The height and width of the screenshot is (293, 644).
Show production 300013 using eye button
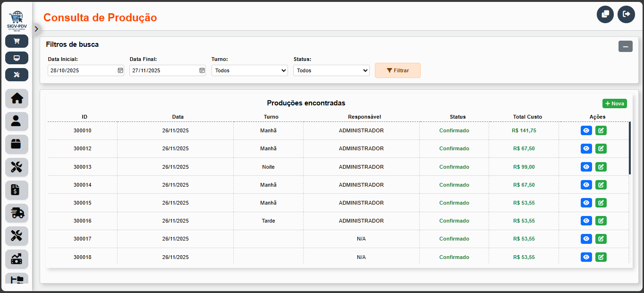tap(586, 167)
